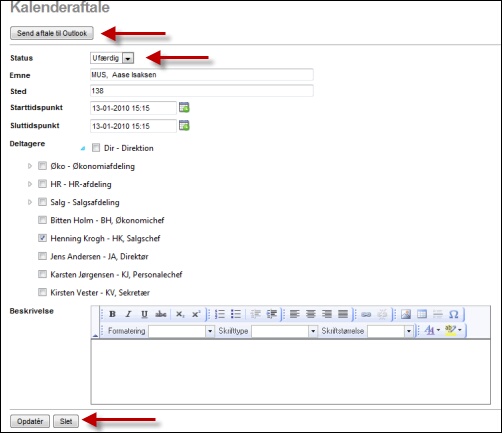Open the Skrifttype font dropdown

point(284,331)
